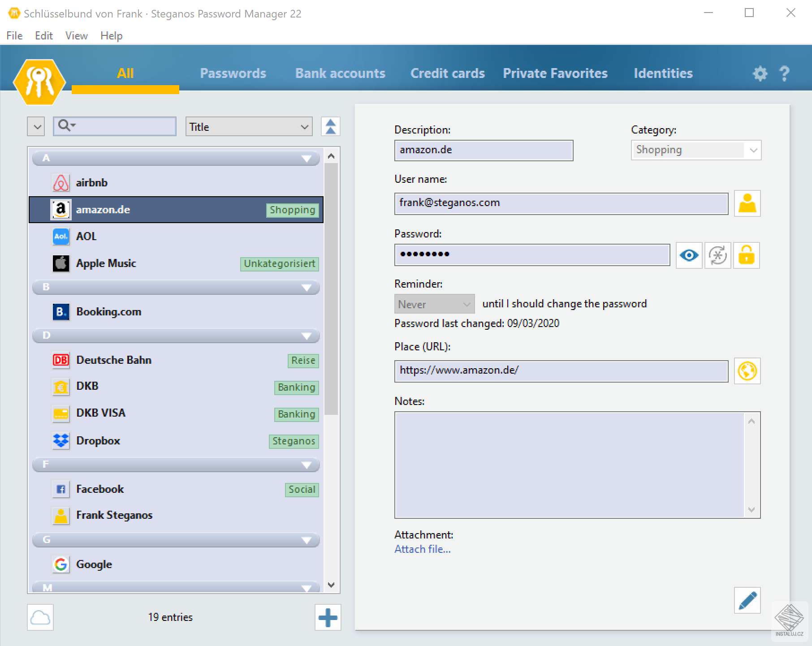Click the yellow padlock icon next to password

click(x=746, y=255)
